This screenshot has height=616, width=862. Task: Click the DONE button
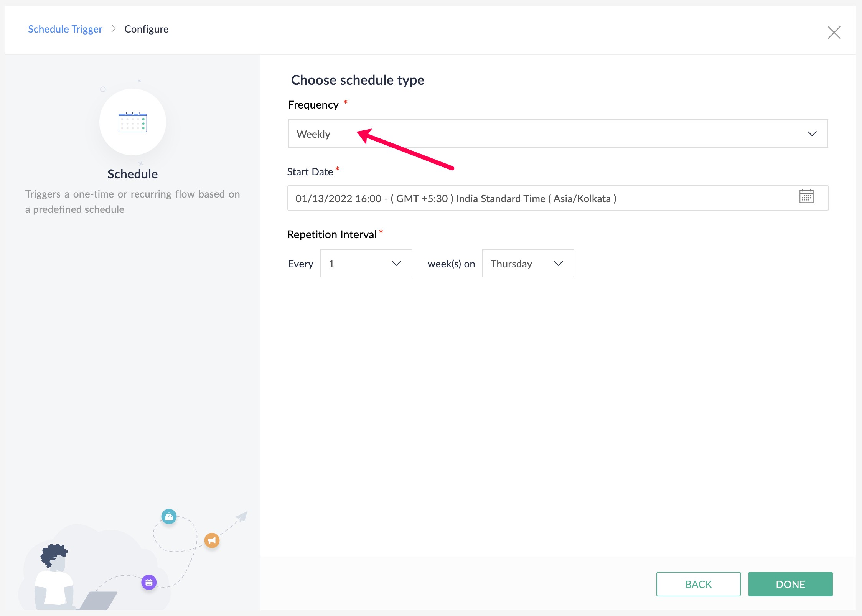[x=790, y=584]
